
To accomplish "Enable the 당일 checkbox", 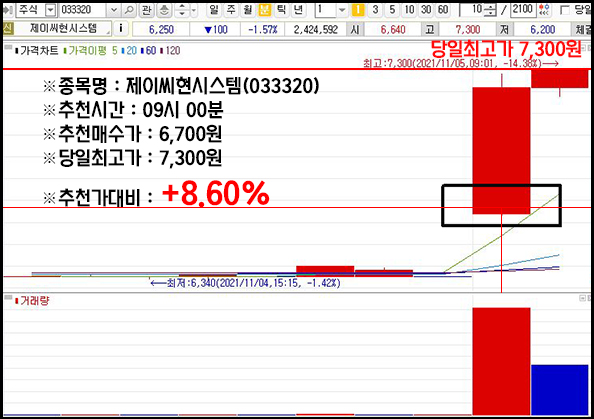I will pyautogui.click(x=564, y=10).
